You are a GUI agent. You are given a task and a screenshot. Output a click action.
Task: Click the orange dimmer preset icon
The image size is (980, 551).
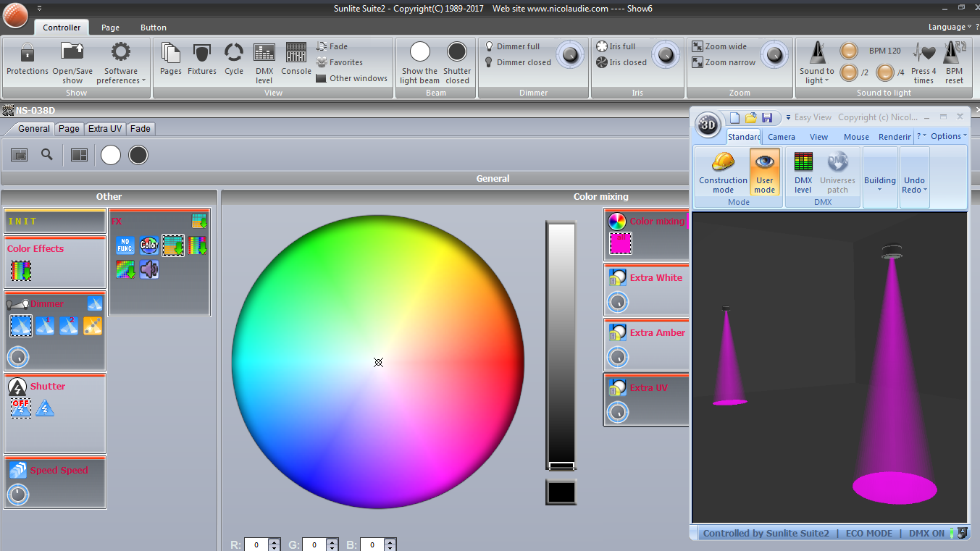[93, 326]
